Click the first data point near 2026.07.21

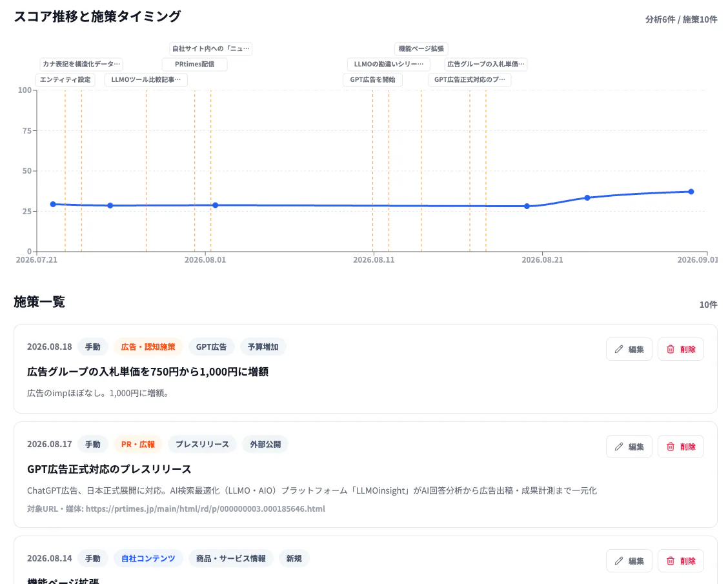point(53,205)
